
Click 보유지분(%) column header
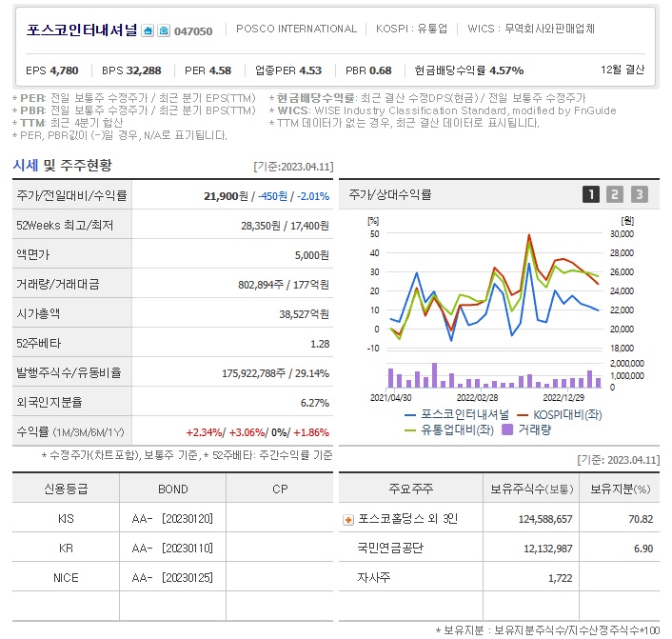[621, 489]
